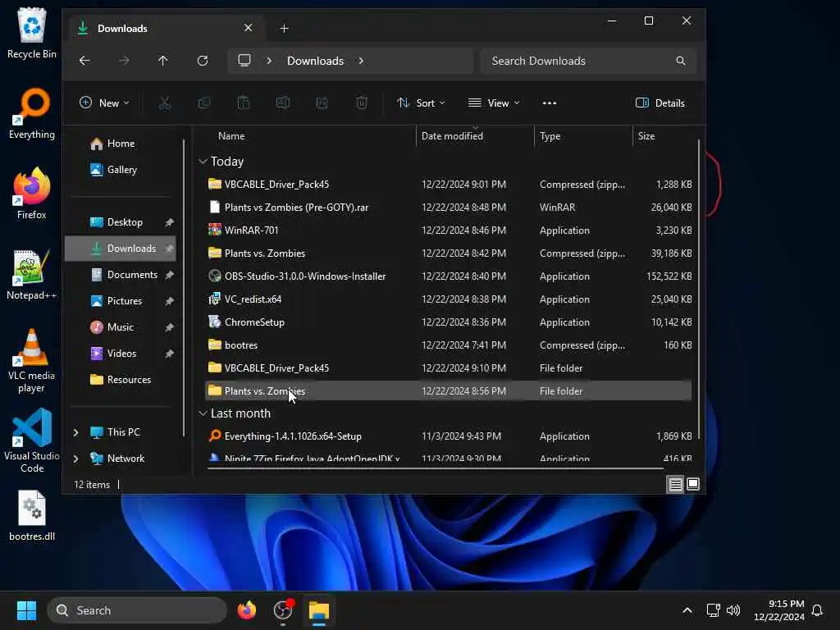Expand This PC in the navigation pane
The height and width of the screenshot is (630, 840).
76,431
